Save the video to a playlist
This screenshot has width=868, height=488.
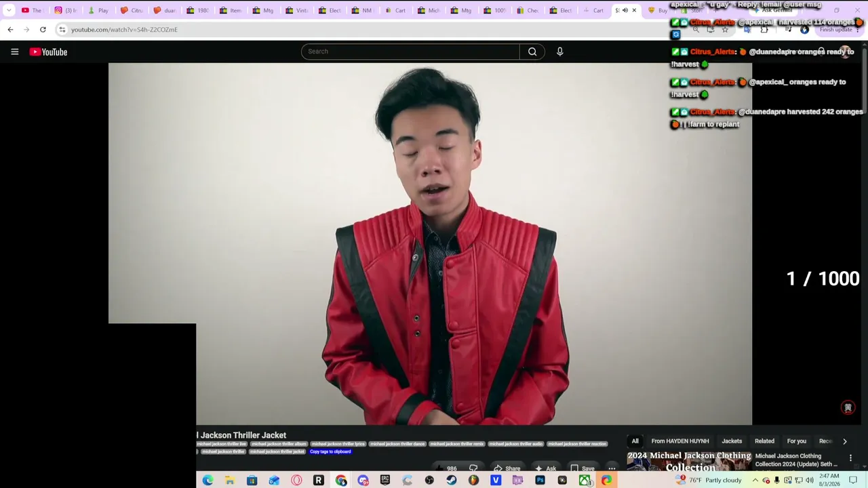point(583,468)
